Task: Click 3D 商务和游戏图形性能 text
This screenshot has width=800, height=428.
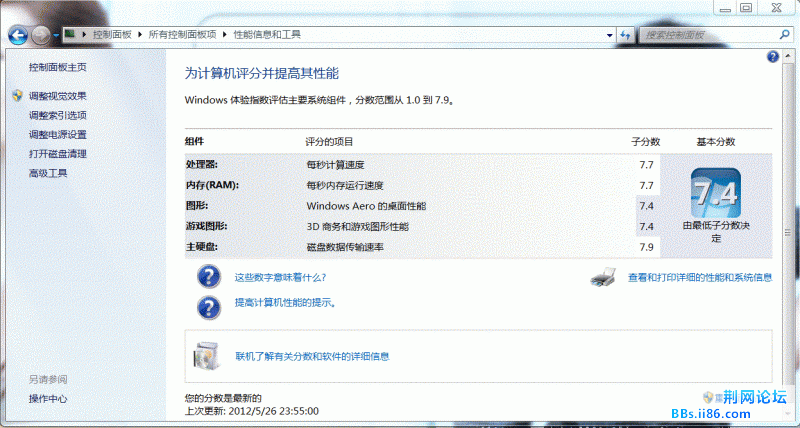Action: (357, 226)
